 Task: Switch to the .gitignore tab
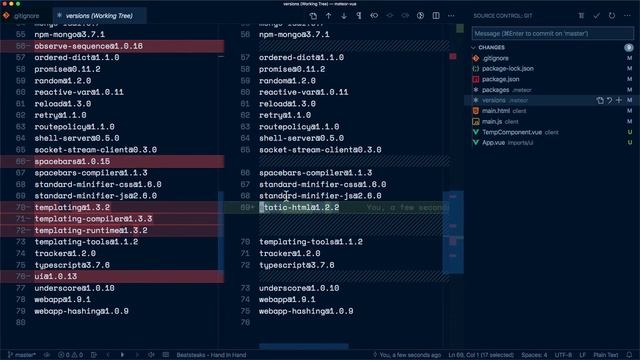point(26,16)
